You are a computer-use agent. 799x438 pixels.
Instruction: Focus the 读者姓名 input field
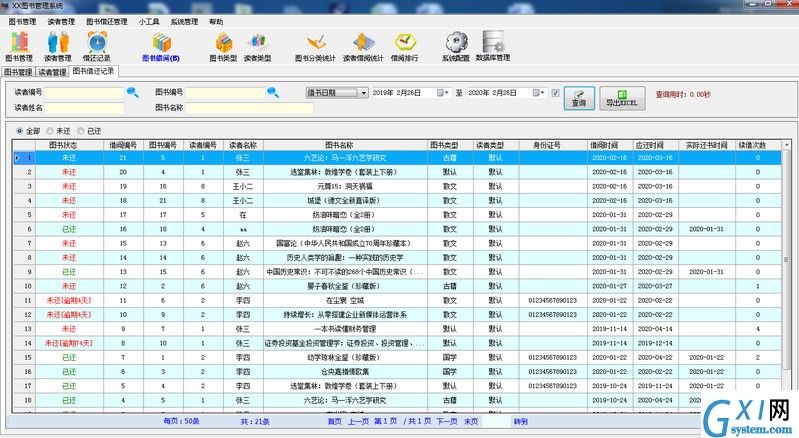click(85, 108)
